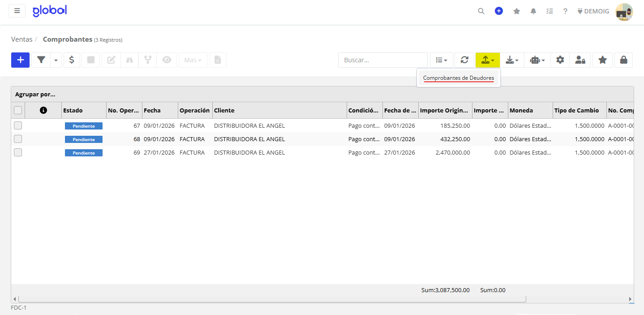Select checkbox for operation 67 row
The image size is (644, 315).
pos(18,126)
